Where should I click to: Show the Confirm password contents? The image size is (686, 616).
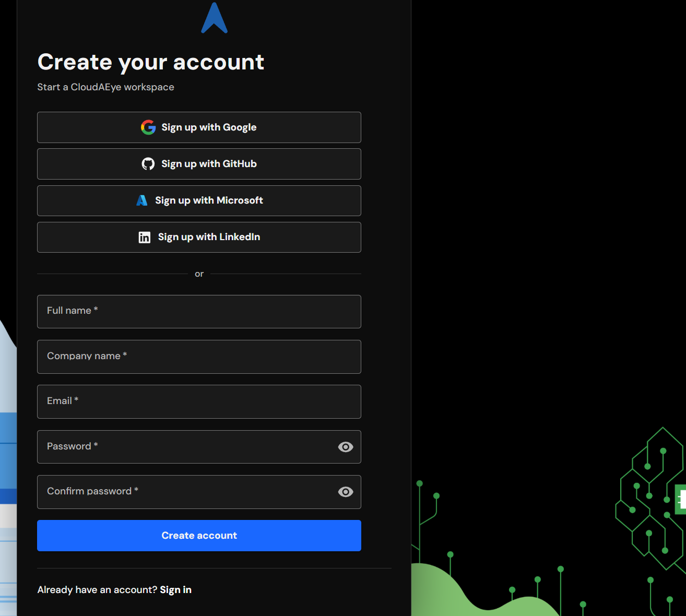[346, 492]
